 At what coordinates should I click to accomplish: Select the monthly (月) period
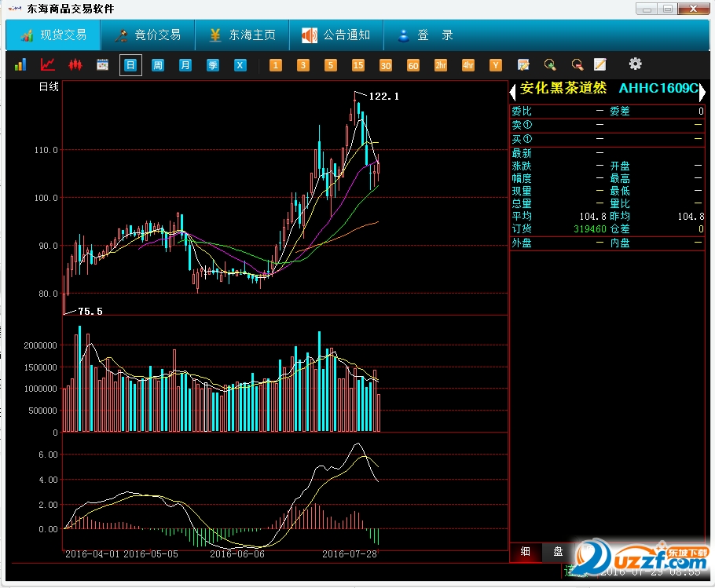(x=185, y=65)
